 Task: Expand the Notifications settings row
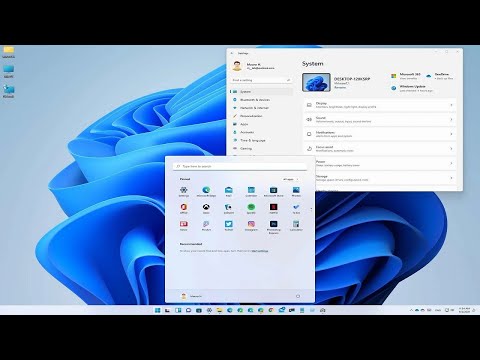[x=380, y=134]
